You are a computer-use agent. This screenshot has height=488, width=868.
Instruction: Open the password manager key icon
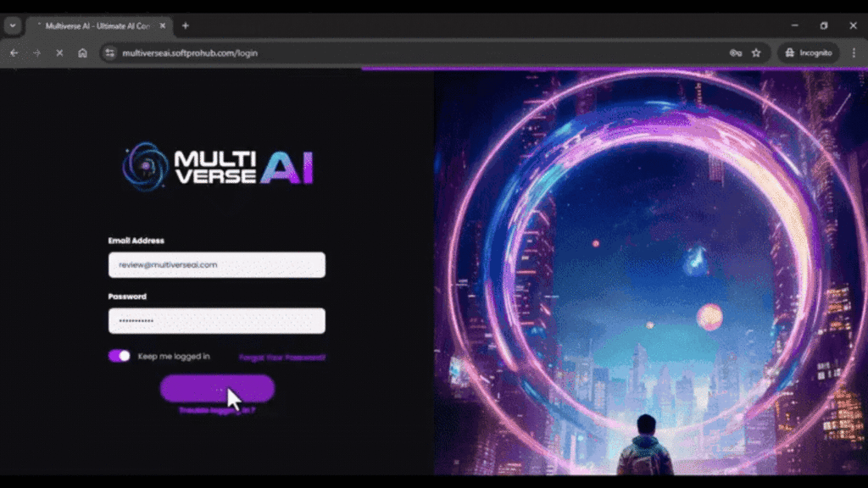734,53
